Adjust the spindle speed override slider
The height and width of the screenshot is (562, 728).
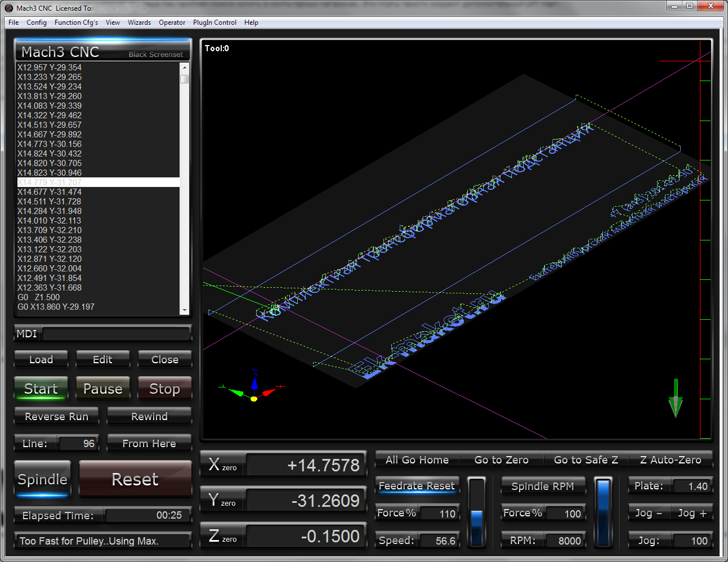coord(603,512)
